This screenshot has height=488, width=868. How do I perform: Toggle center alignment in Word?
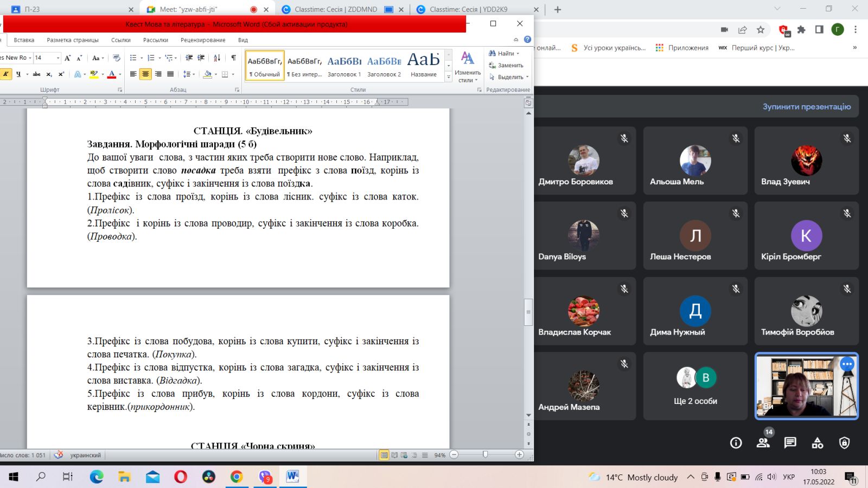[x=145, y=74]
